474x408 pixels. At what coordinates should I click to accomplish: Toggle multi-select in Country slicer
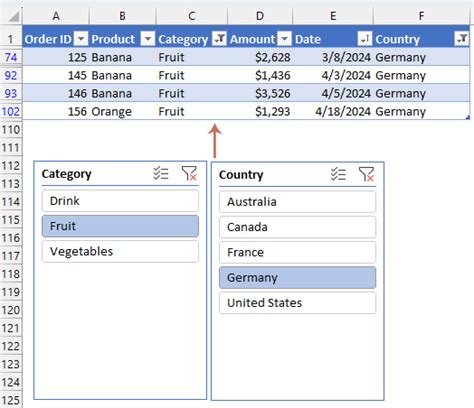(x=338, y=174)
